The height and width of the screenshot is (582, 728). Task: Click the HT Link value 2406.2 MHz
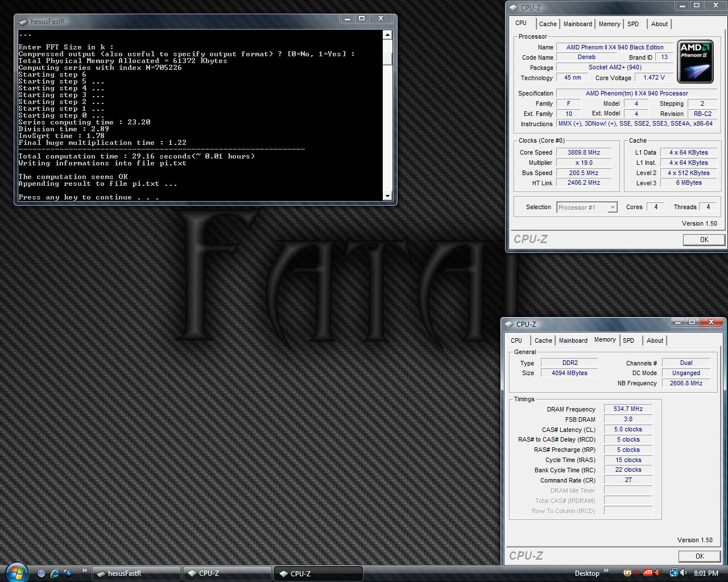[x=584, y=183]
